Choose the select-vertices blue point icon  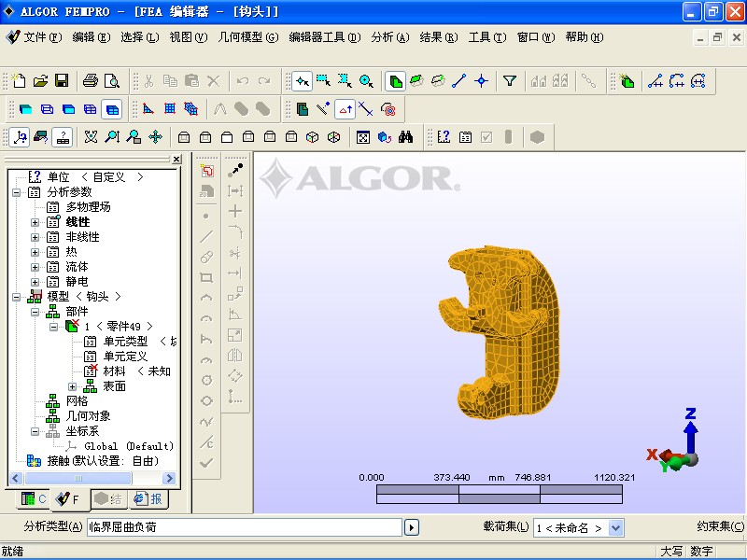[x=481, y=80]
